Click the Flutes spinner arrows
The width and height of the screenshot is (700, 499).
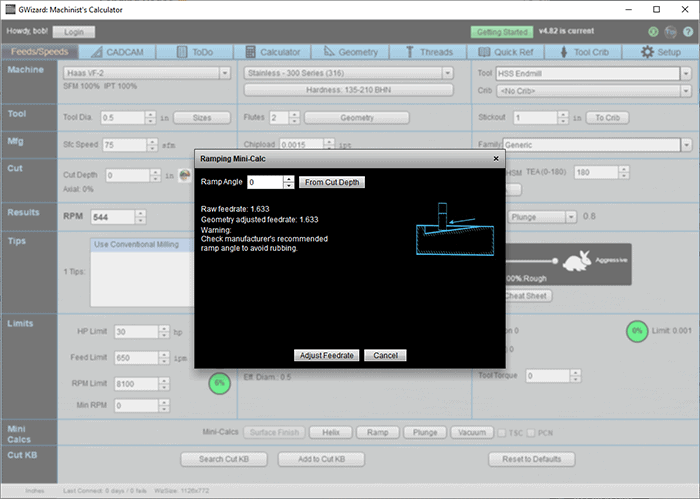pos(294,118)
